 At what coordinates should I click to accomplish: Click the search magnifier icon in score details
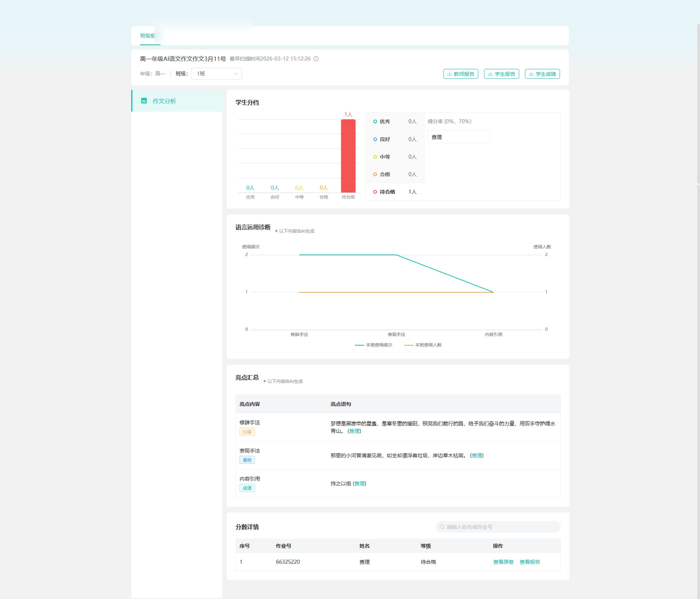442,527
